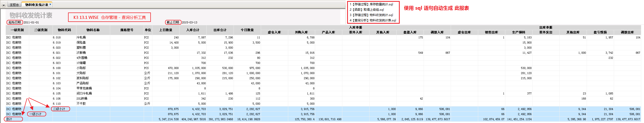
Task: Select the material code 6.100 cell
Action: click(57, 68)
